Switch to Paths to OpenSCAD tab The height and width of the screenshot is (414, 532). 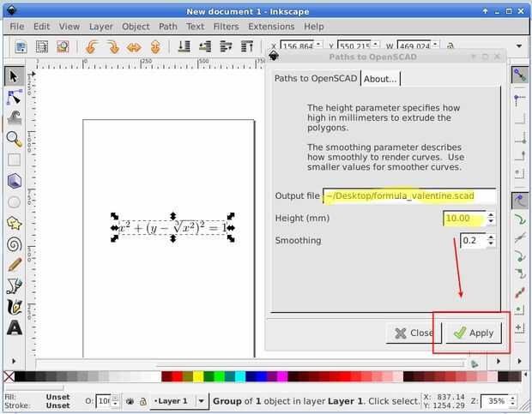point(316,79)
